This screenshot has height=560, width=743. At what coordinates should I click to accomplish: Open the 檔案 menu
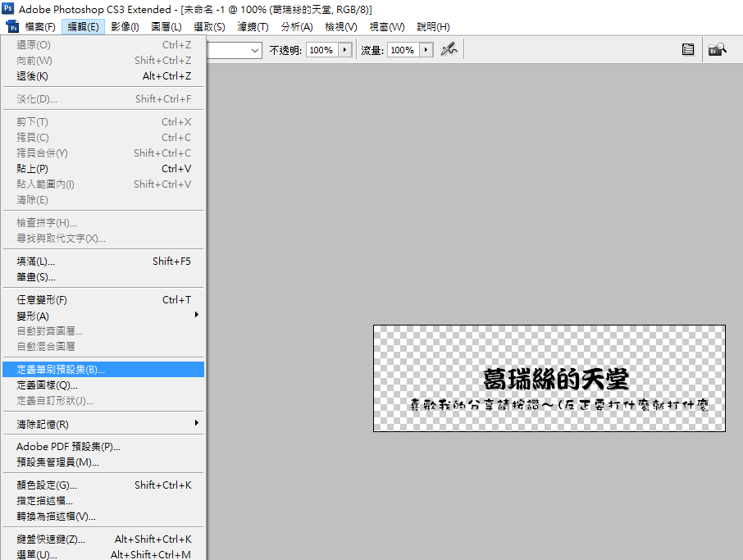point(39,26)
